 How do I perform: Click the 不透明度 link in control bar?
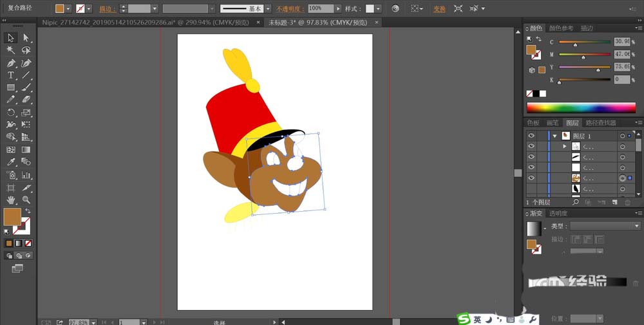coord(290,8)
